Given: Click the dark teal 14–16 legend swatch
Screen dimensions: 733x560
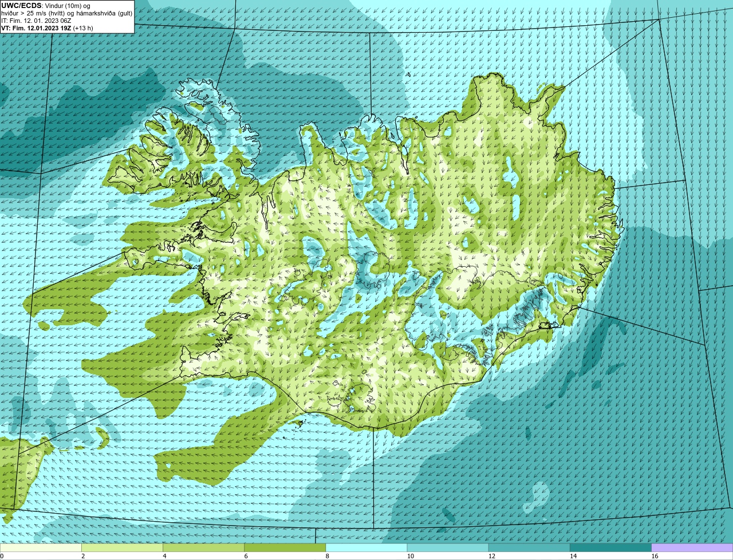Looking at the screenshot, I should click(610, 548).
